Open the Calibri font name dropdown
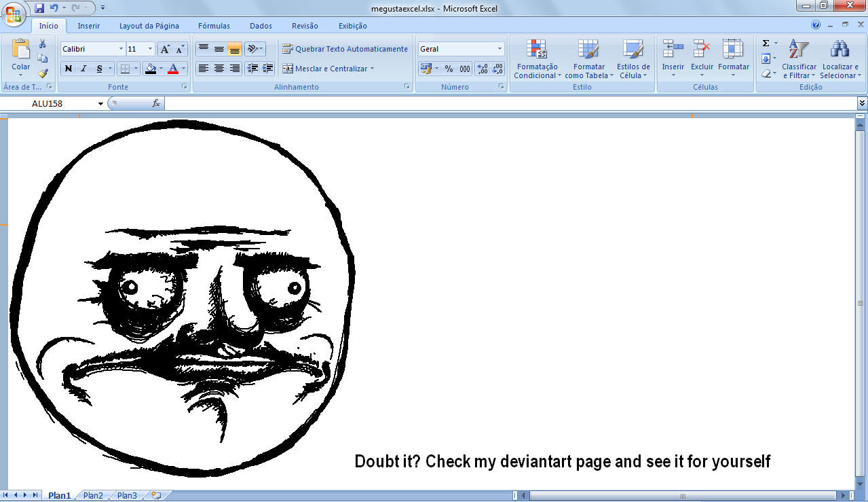This screenshot has width=868, height=502. tap(121, 49)
